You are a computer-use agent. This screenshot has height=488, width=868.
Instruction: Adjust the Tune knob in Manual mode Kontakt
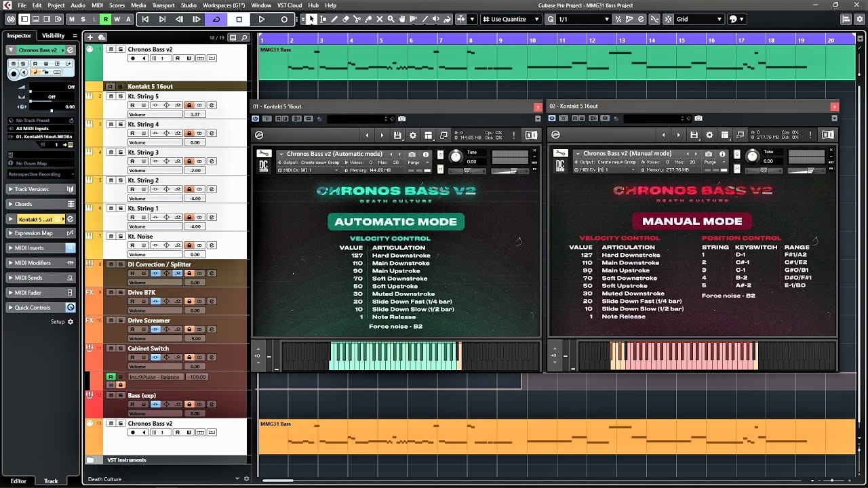pos(752,157)
